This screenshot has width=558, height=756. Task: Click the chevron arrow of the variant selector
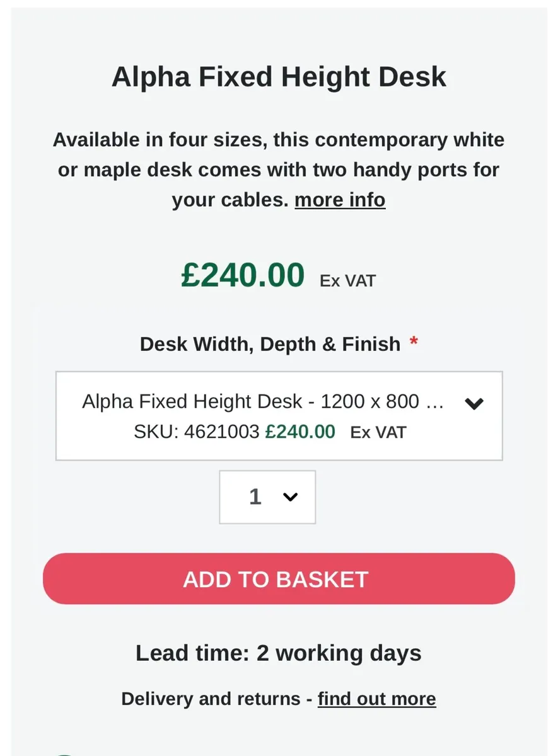pos(474,404)
